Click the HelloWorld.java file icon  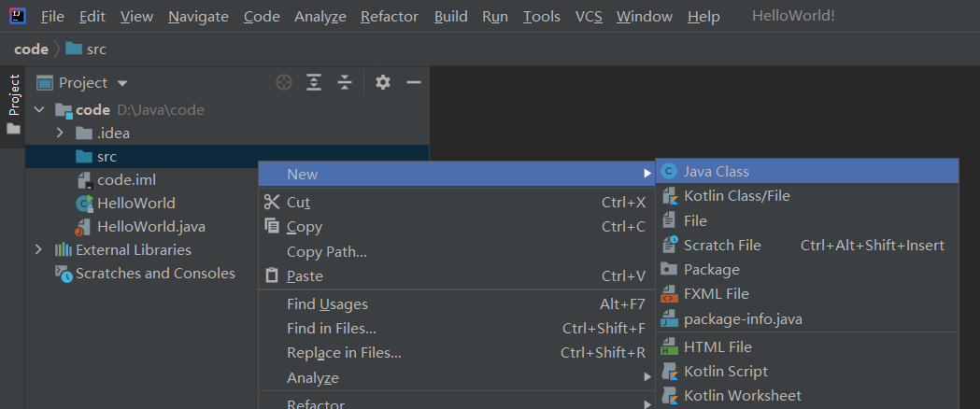83,227
